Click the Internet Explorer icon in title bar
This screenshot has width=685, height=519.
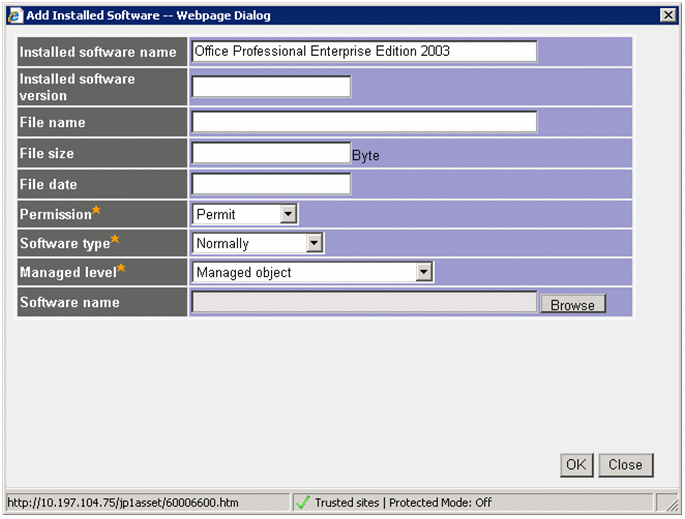(x=15, y=15)
